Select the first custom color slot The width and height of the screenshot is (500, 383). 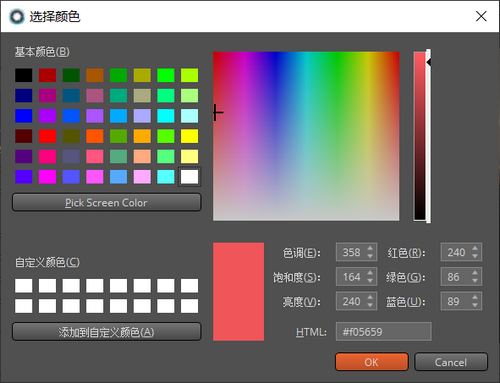(24, 286)
